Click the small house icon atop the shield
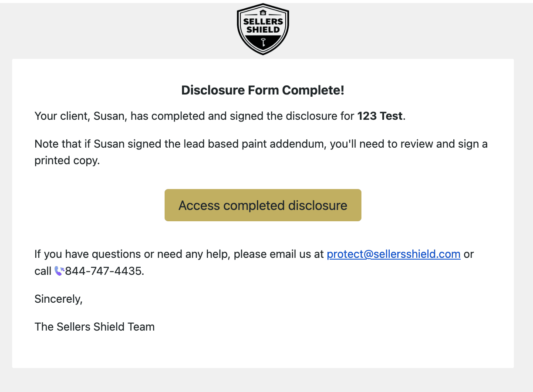This screenshot has width=533, height=392. pos(263,13)
